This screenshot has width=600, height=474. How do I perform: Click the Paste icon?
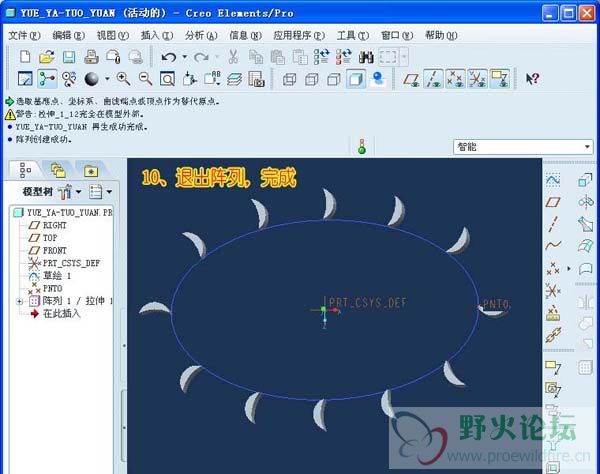pos(278,57)
